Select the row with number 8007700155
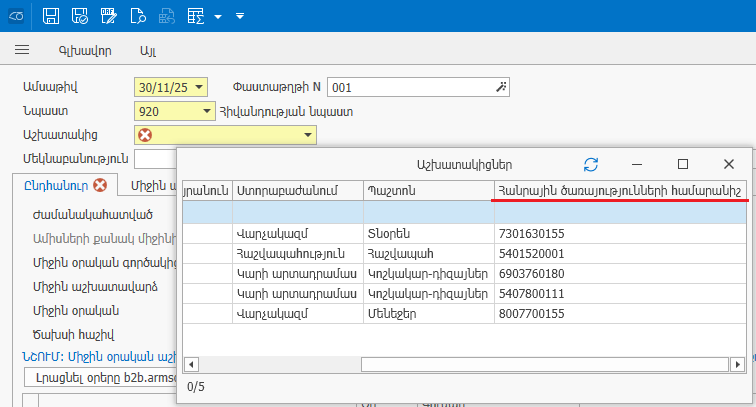The height and width of the screenshot is (407, 756). (464, 314)
